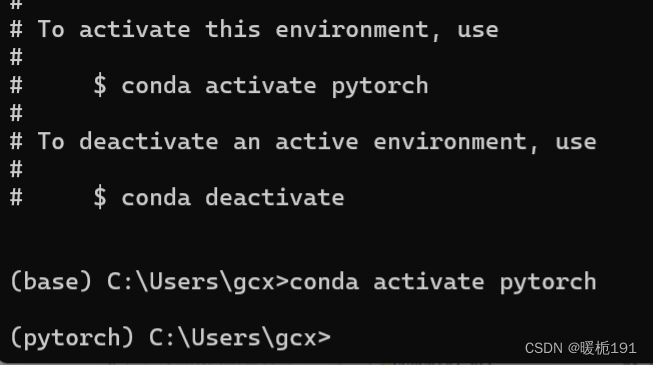Click the "CSDN @暖栀191" watermark
Screen dimensions: 653x365
[x=581, y=348]
